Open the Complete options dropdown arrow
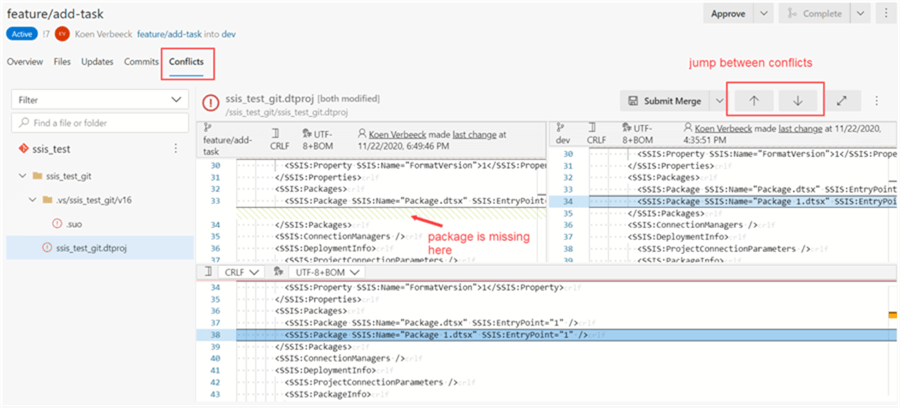Viewport: 900px width, 408px height. [x=860, y=14]
